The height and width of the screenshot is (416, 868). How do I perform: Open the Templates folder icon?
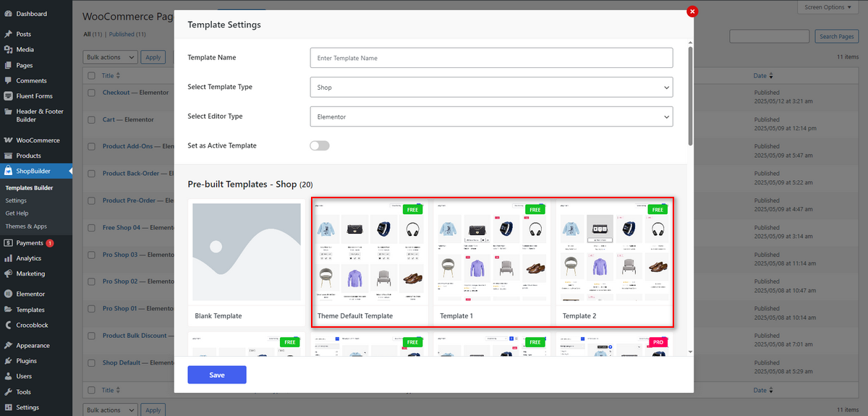tap(8, 310)
